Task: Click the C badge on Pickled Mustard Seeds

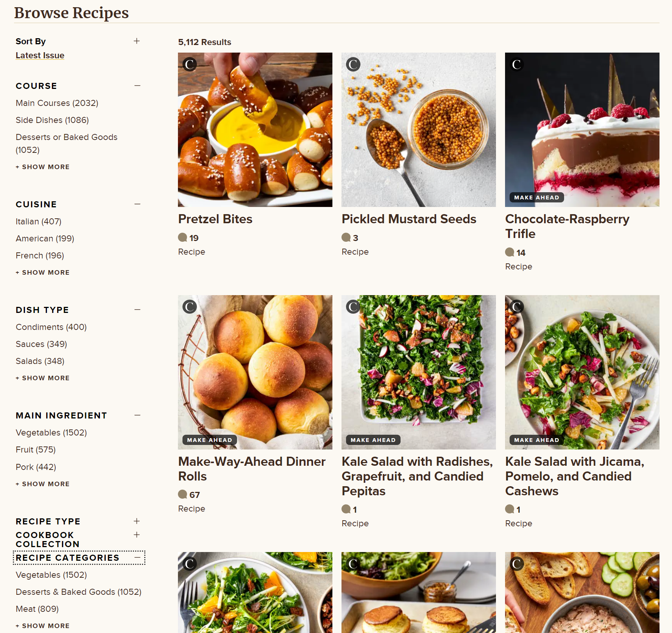Action: click(x=353, y=64)
